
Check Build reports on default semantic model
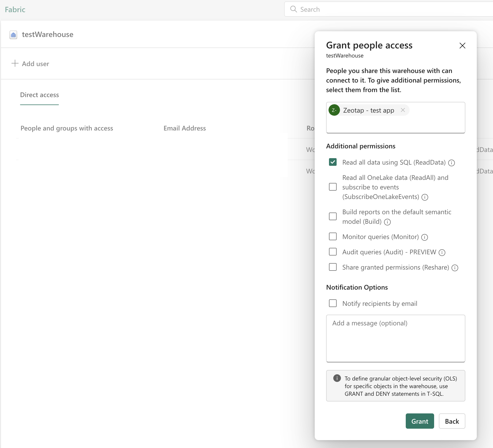click(333, 216)
